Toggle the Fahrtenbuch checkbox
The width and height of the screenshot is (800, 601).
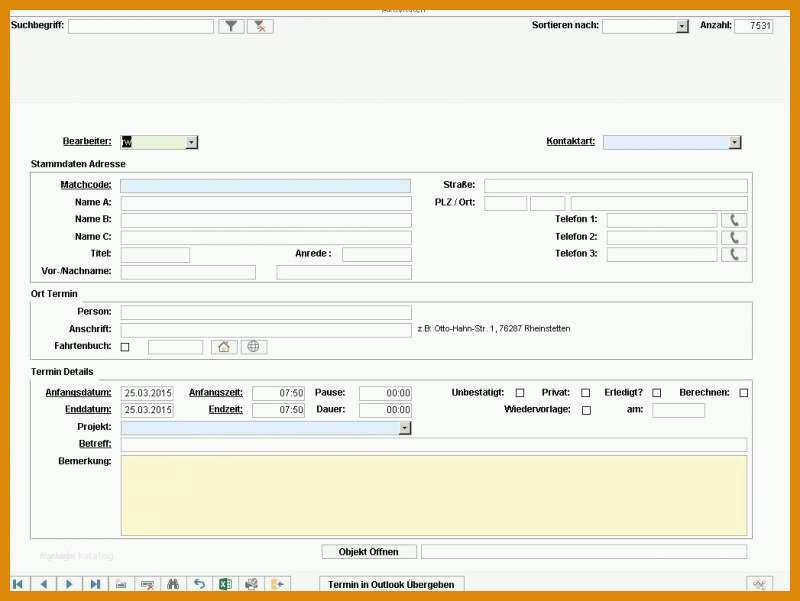(x=125, y=347)
